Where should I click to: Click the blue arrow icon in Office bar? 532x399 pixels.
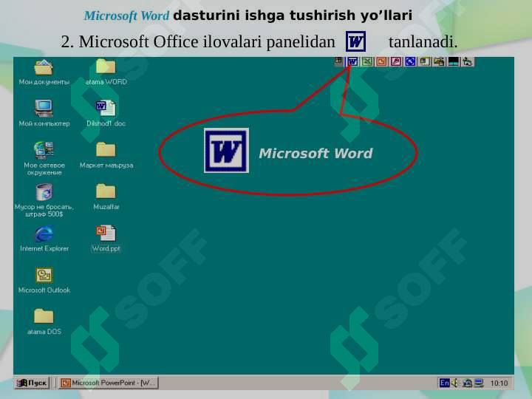coord(410,61)
